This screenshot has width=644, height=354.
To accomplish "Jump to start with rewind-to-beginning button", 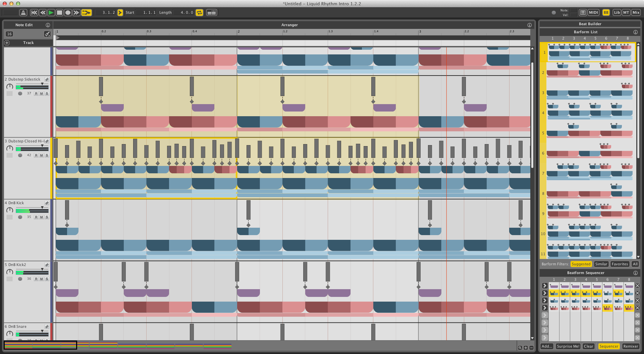I will click(34, 13).
